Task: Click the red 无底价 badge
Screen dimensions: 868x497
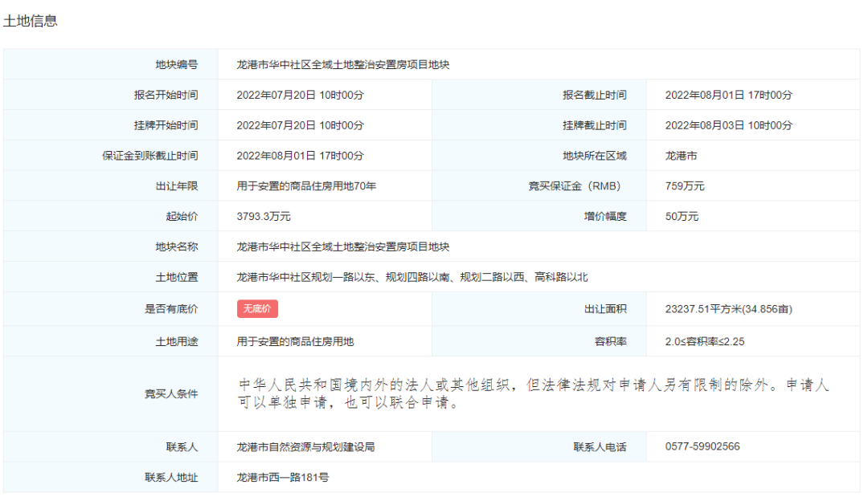Action: [257, 308]
